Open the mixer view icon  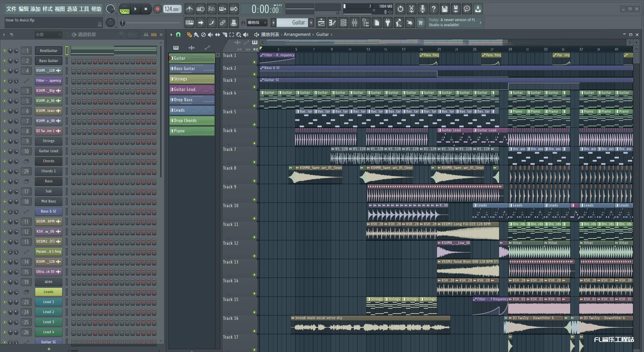point(355,23)
